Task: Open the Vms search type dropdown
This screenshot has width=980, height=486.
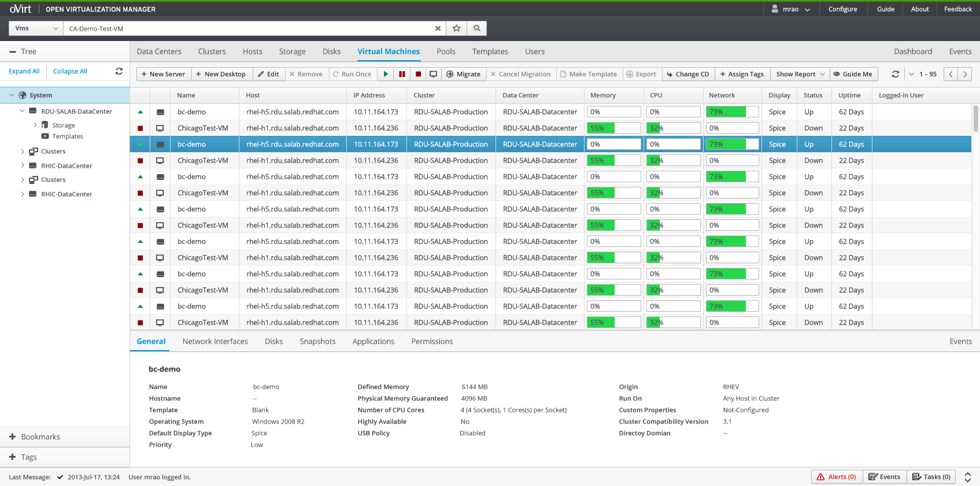Action: (36, 28)
